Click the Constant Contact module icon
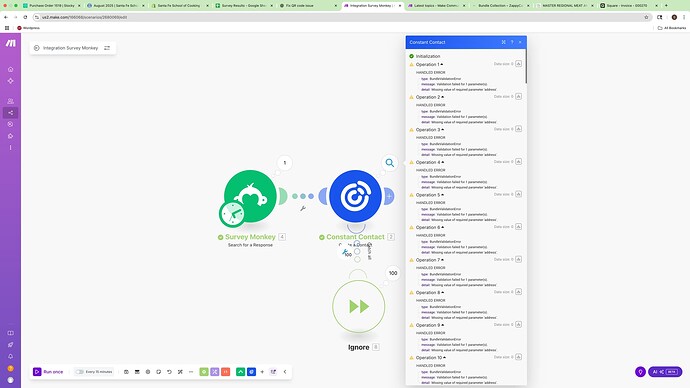This screenshot has width=690, height=388. (356, 196)
